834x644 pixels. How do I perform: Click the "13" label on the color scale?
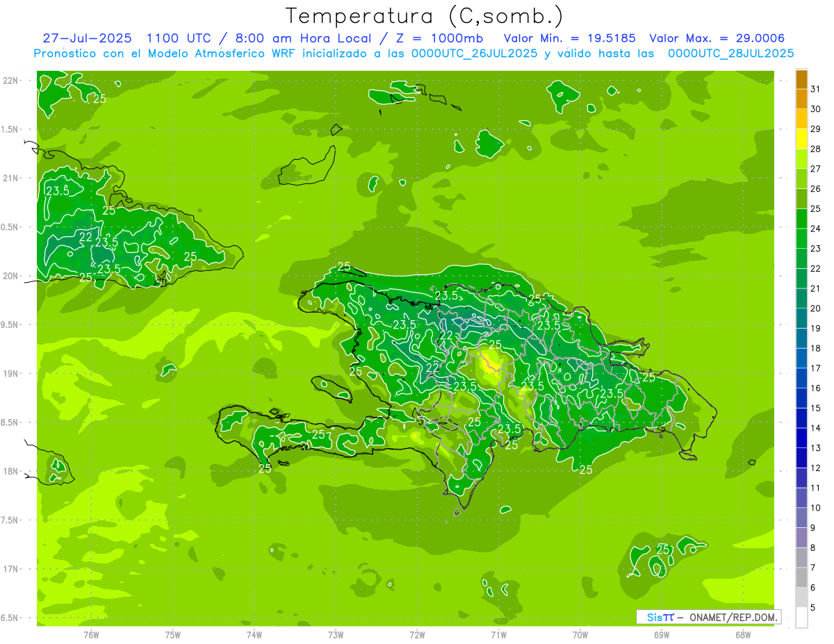pos(816,448)
